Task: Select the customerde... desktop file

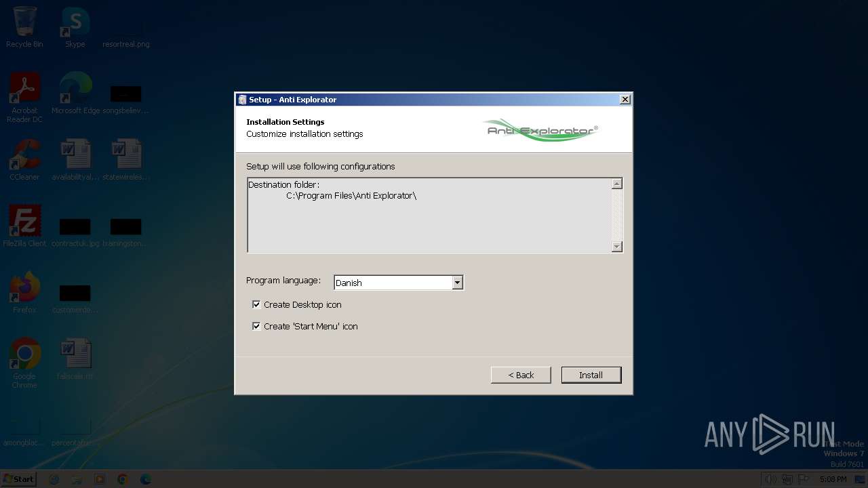Action: point(75,298)
